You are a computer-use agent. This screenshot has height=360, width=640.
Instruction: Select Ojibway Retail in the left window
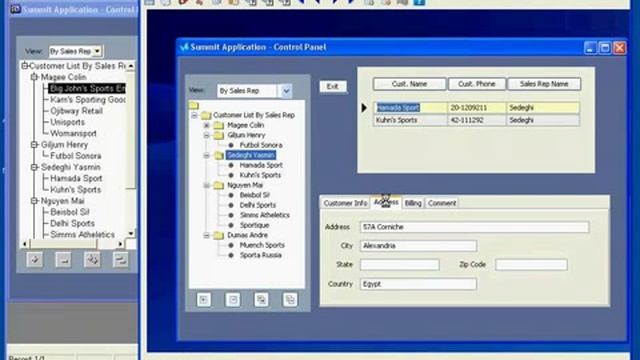pyautogui.click(x=76, y=111)
